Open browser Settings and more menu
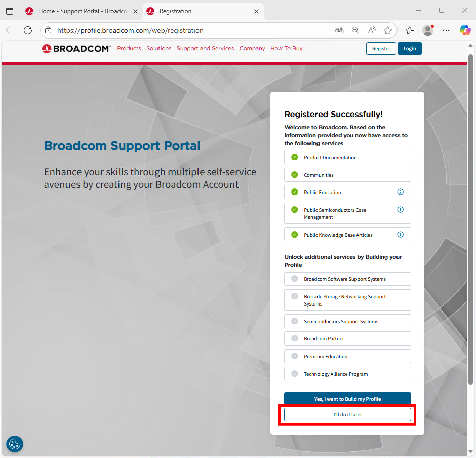476x458 pixels. click(x=446, y=30)
